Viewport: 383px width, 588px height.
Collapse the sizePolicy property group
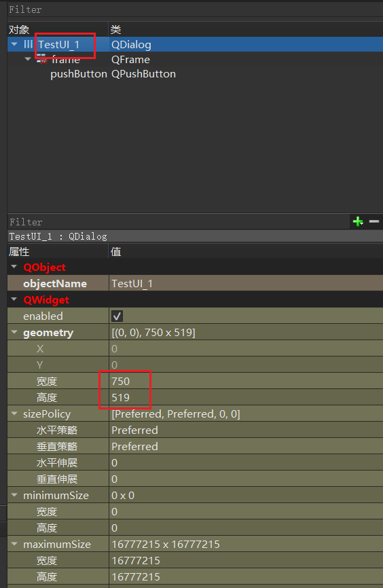pos(14,414)
